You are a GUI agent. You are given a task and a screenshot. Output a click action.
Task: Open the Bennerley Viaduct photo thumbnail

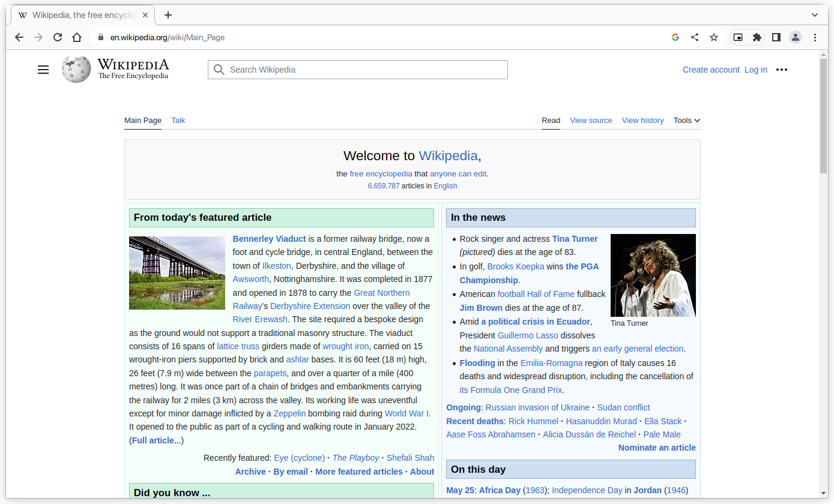(x=177, y=273)
